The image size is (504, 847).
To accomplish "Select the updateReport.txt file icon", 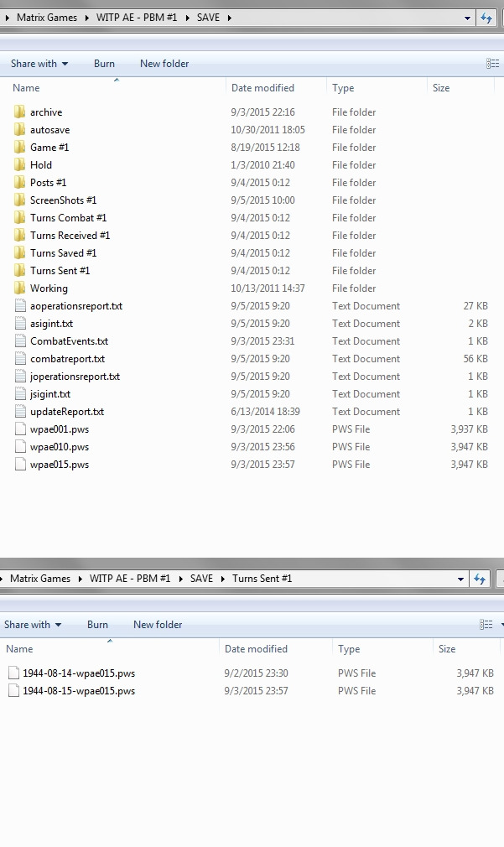I will click(20, 412).
